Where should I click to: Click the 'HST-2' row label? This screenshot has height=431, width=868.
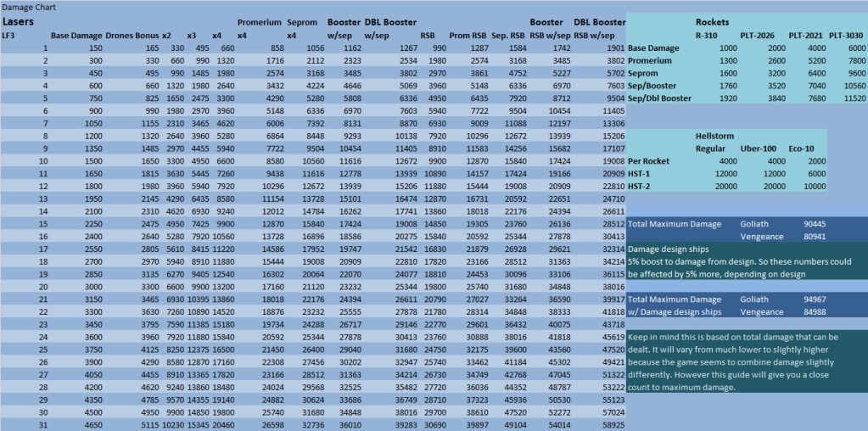coord(640,187)
